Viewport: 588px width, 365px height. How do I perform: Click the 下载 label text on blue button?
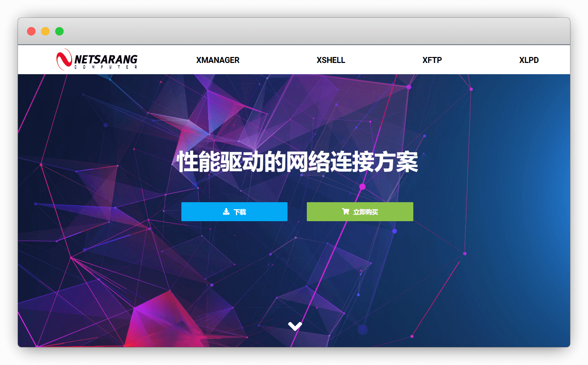(240, 212)
